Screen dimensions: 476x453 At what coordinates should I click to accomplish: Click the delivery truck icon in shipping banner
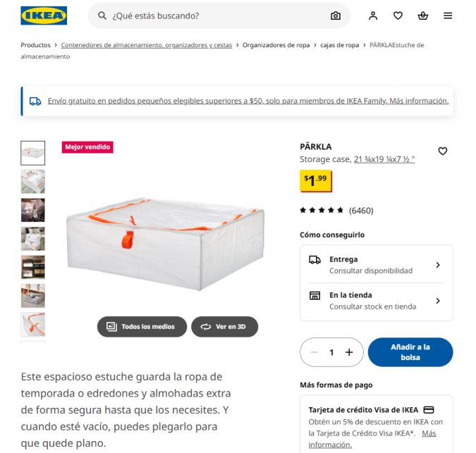point(35,101)
